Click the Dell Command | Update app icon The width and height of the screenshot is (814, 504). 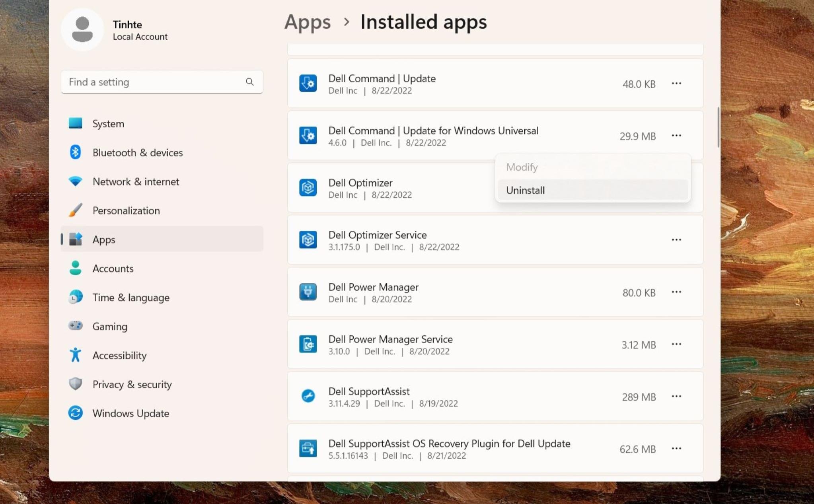click(308, 83)
